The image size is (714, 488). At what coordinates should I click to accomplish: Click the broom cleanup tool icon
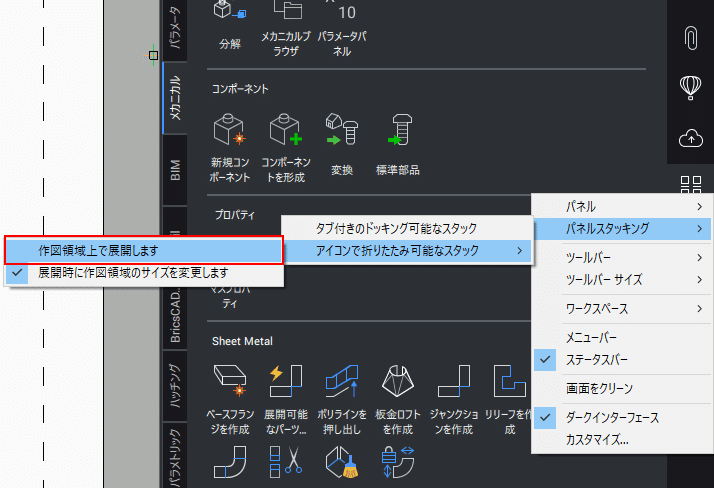click(x=342, y=462)
